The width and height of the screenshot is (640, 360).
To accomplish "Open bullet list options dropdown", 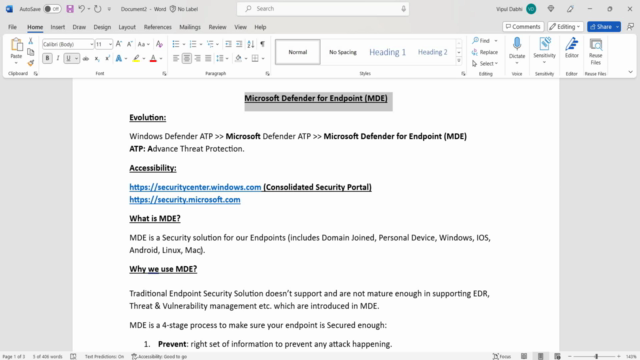I will click(184, 44).
